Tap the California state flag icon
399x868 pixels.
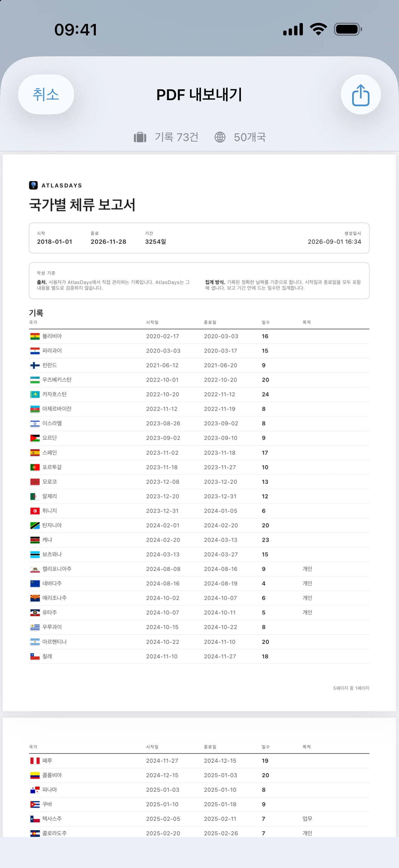[35, 569]
